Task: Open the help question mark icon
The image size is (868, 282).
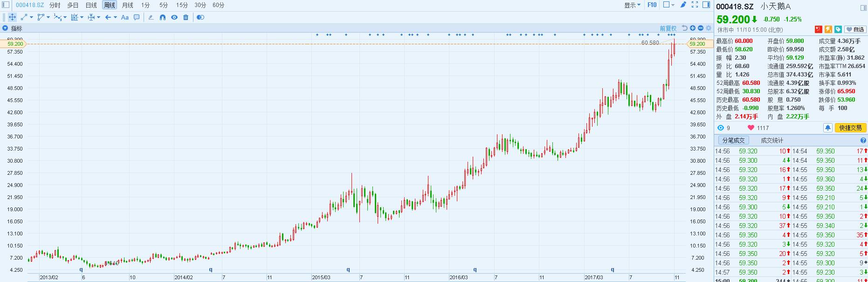Action: pyautogui.click(x=863, y=140)
